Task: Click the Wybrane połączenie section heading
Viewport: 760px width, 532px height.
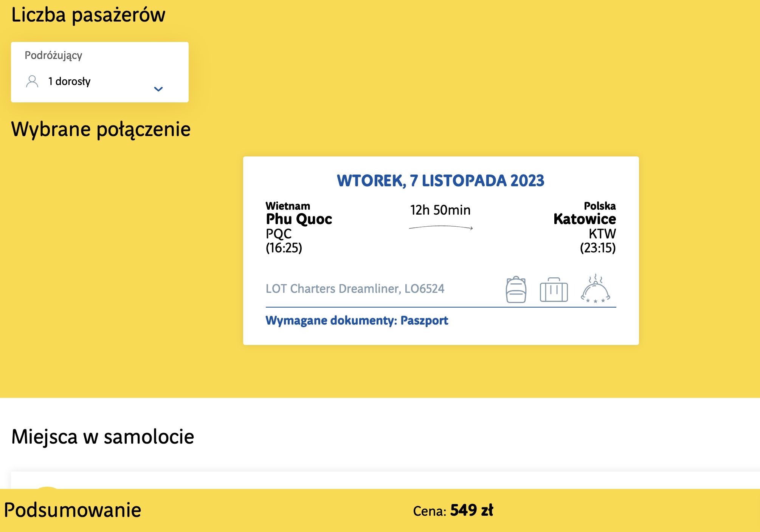Action: click(x=101, y=130)
